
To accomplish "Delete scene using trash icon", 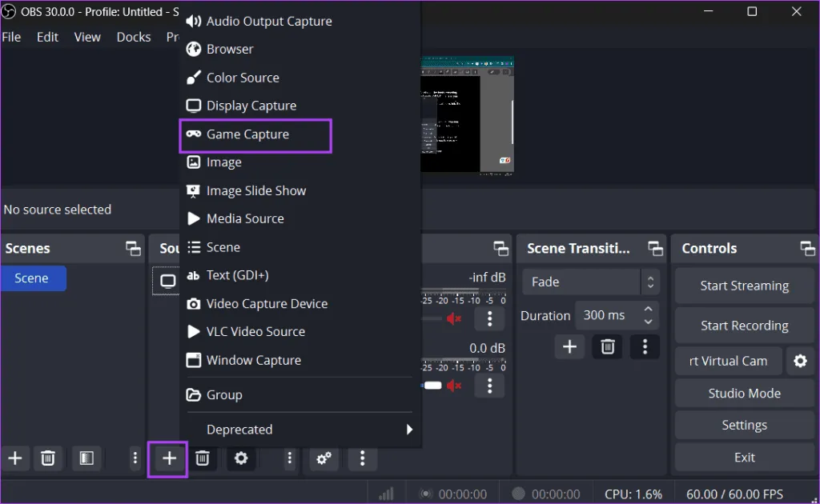I will [x=48, y=458].
